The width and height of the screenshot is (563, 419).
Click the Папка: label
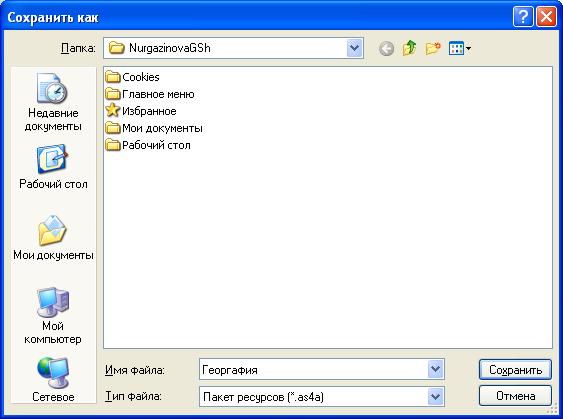(78, 48)
